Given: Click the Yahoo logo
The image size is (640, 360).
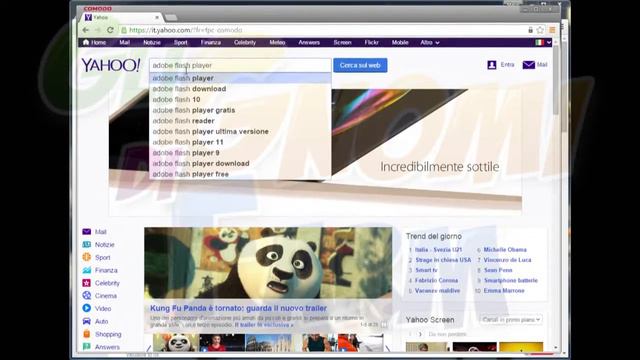Looking at the screenshot, I should point(111,65).
